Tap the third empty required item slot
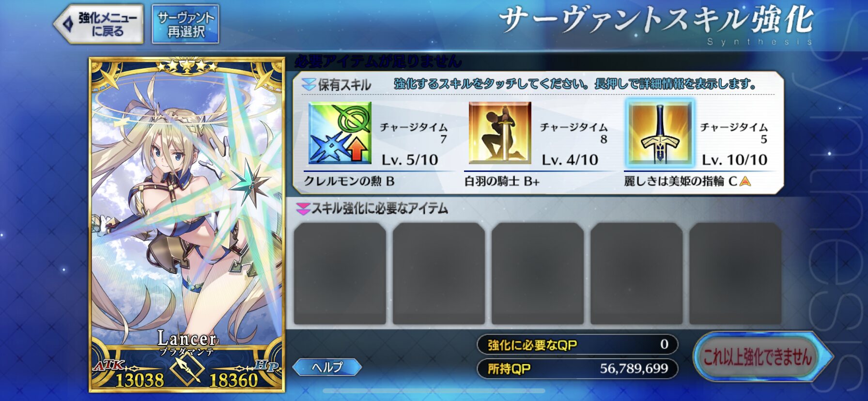Image resolution: width=868 pixels, height=401 pixels. 538,274
